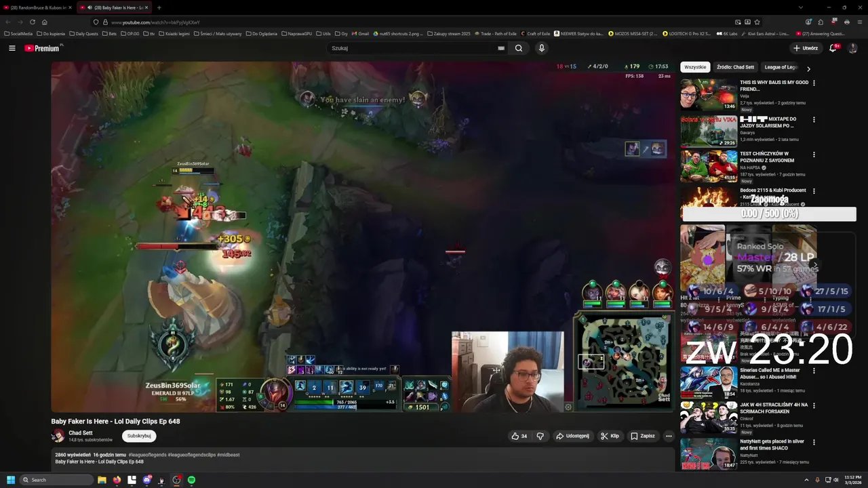
Task: Open video settings gear in player
Action: 568,407
